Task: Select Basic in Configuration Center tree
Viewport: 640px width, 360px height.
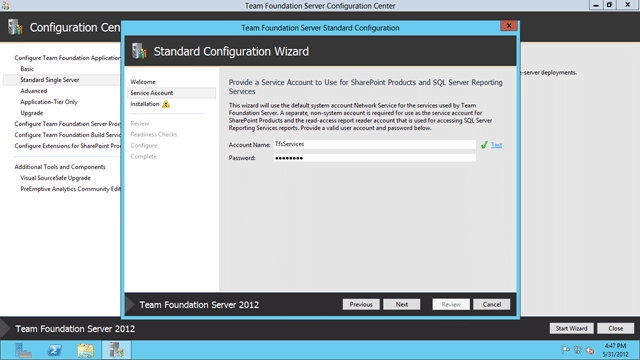Action: [x=27, y=69]
